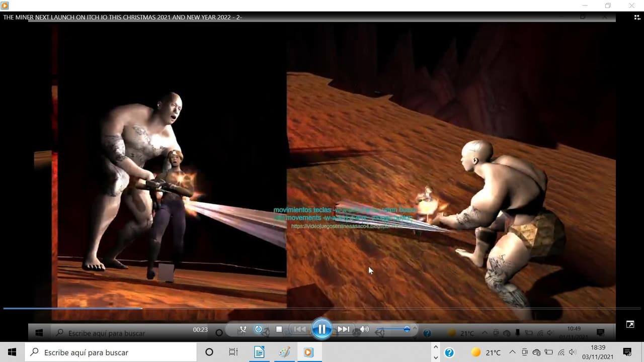Stop playback with the square stop button
The width and height of the screenshot is (644, 362).
(279, 329)
